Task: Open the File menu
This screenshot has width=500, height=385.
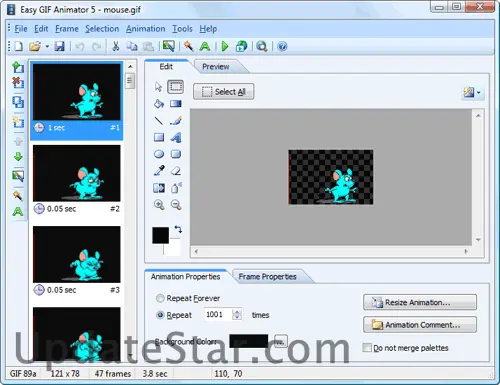Action: coord(21,29)
